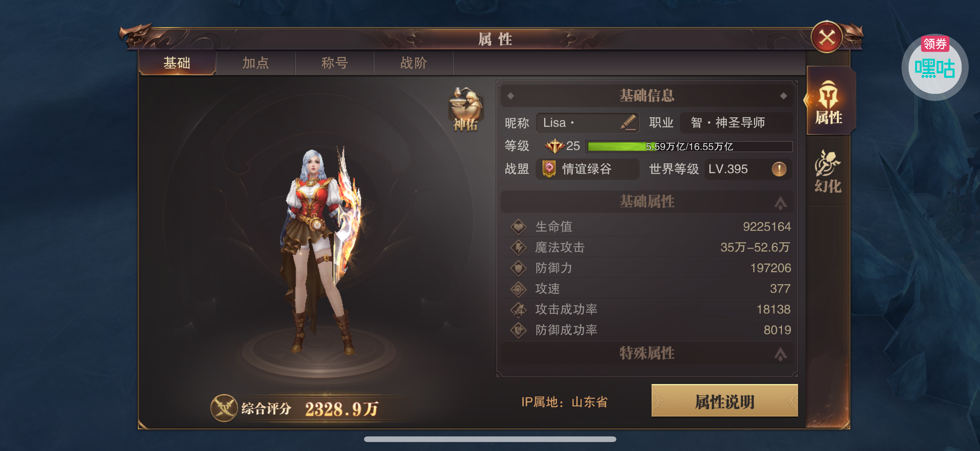Screen dimensions: 980x451
Task: Collapse the 特殊属性 section arrow
Action: point(780,353)
